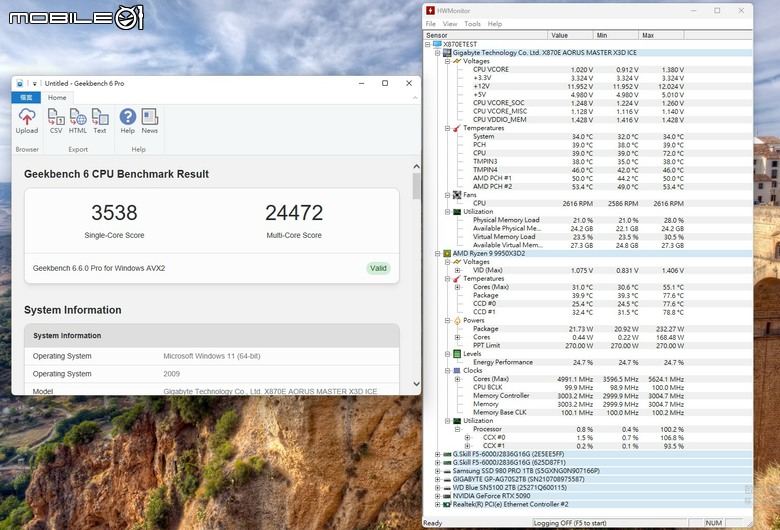The height and width of the screenshot is (530, 780).
Task: Click the Geekbench app icon in title bar
Action: click(19, 83)
